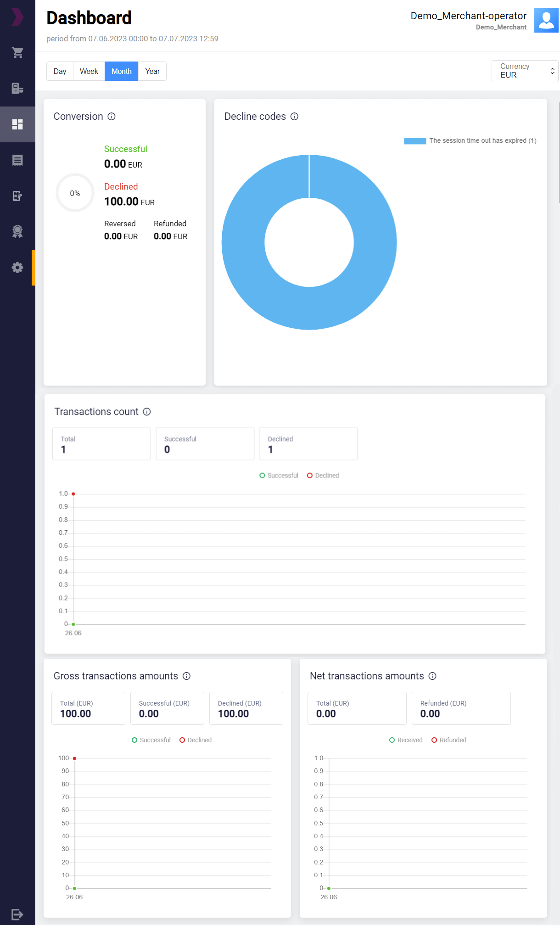Open the receipt list sidebar icon
This screenshot has height=925, width=560.
pos(17,160)
